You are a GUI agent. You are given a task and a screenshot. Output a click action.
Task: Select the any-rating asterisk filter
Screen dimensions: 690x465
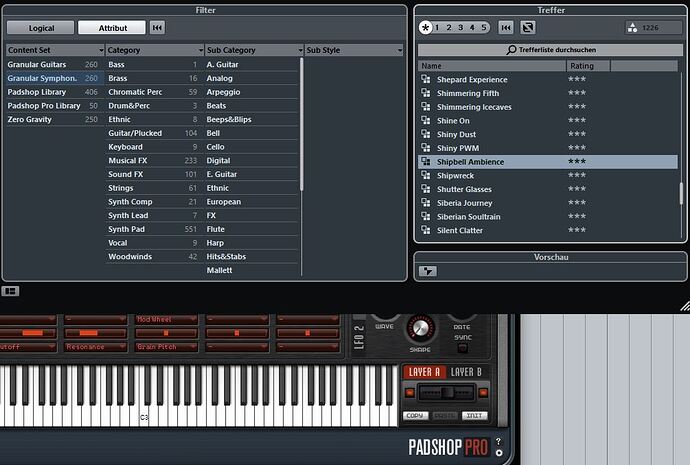pyautogui.click(x=425, y=28)
